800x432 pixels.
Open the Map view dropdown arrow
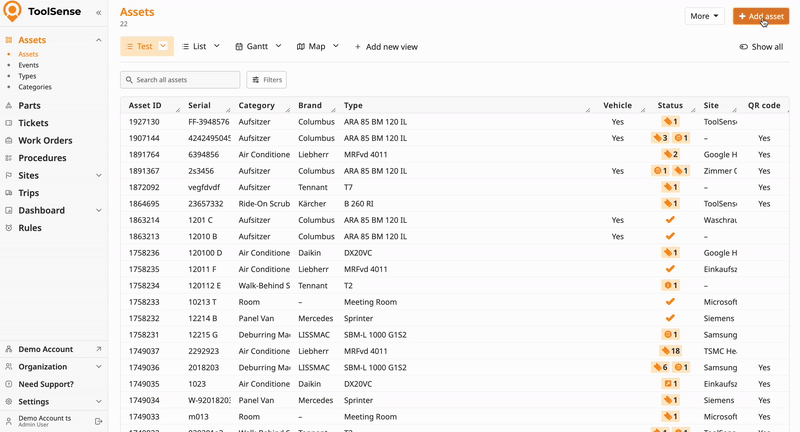(335, 46)
